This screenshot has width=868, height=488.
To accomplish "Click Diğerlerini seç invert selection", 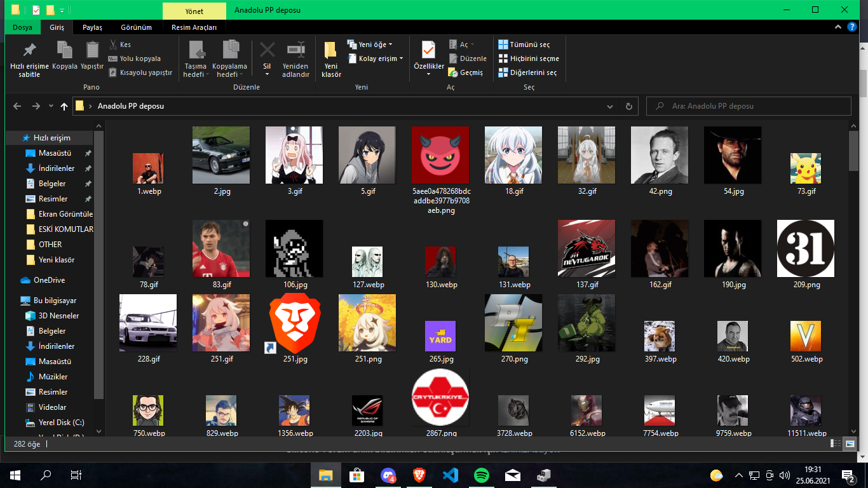I will point(527,72).
